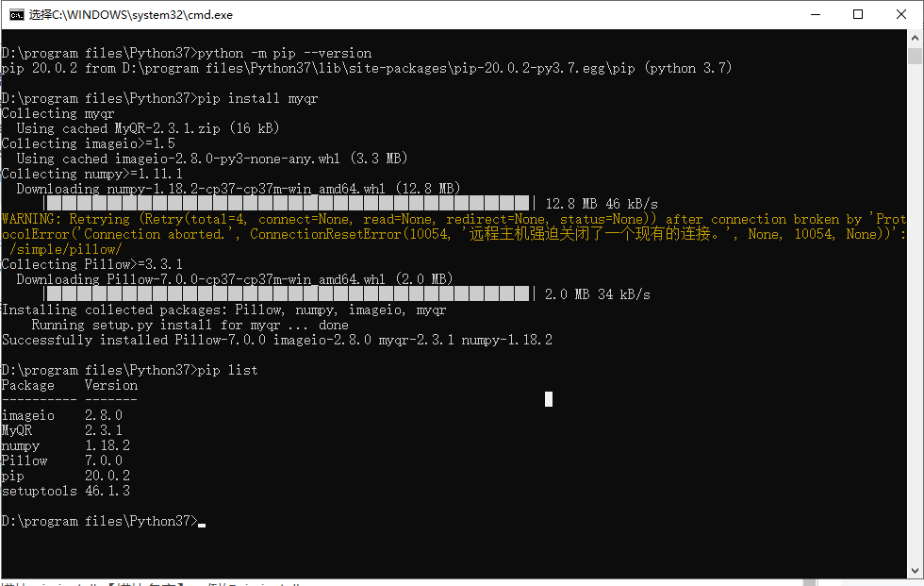Click 'Downloading numpy-1.18.2' wheel line
The width and height of the screenshot is (924, 586).
[238, 189]
